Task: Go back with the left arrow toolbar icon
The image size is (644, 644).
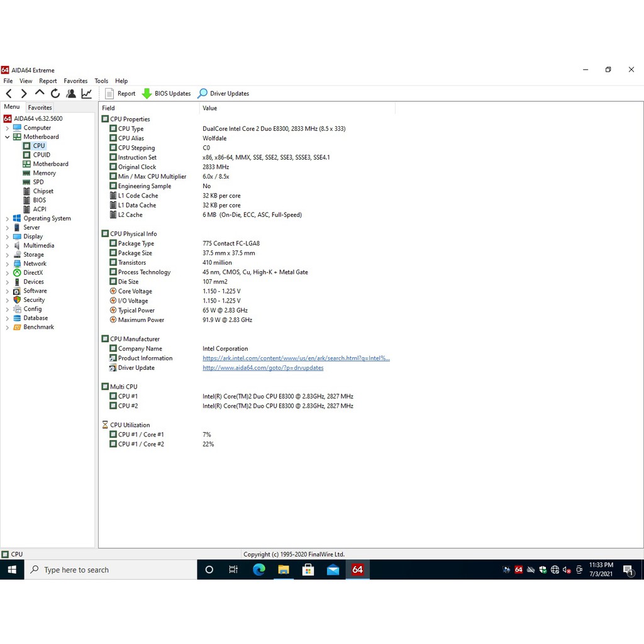Action: 9,94
